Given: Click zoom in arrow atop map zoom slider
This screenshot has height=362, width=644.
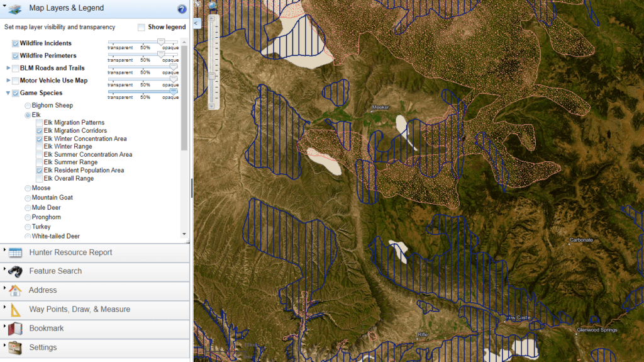Looking at the screenshot, I should click(212, 18).
